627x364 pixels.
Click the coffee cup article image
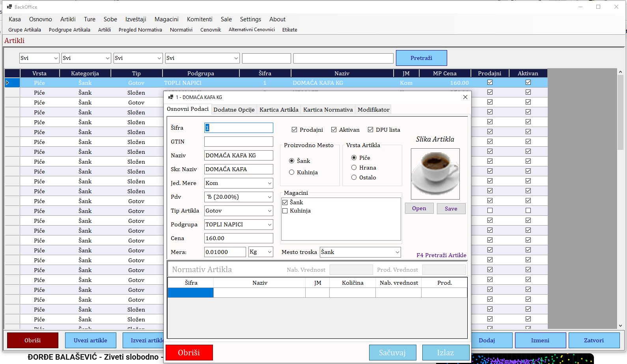pyautogui.click(x=435, y=174)
